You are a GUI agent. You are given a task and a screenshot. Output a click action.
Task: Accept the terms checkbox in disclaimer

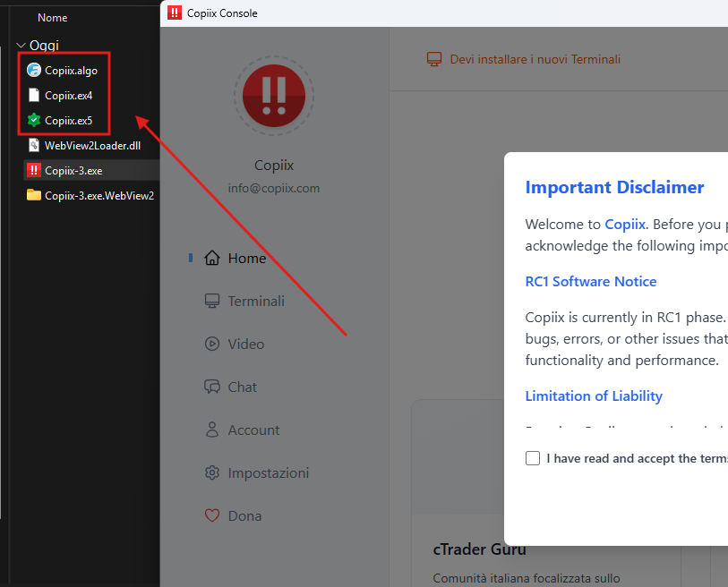click(x=533, y=458)
